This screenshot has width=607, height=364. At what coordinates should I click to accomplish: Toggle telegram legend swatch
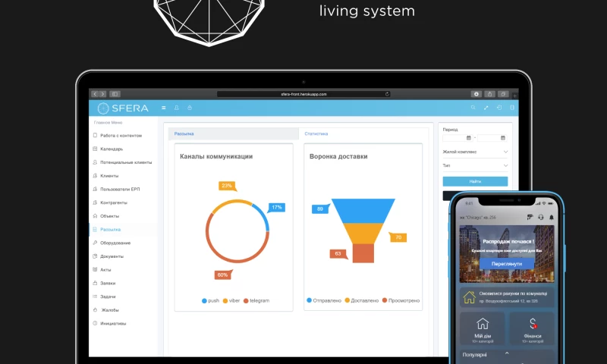coord(246,301)
